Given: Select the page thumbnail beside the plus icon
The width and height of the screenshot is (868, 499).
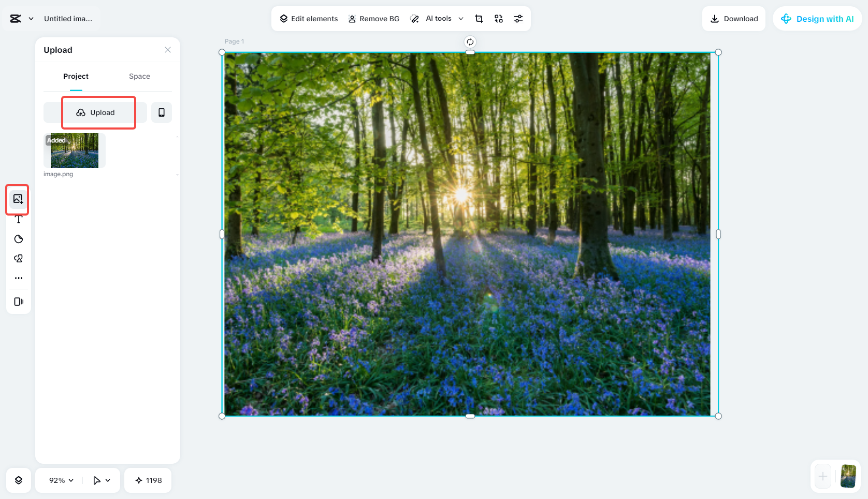Looking at the screenshot, I should tap(848, 476).
